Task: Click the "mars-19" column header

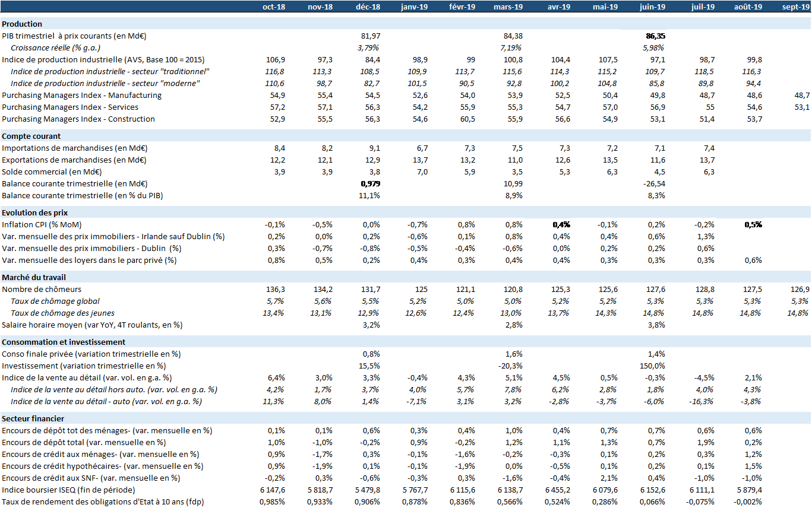Action: point(508,7)
